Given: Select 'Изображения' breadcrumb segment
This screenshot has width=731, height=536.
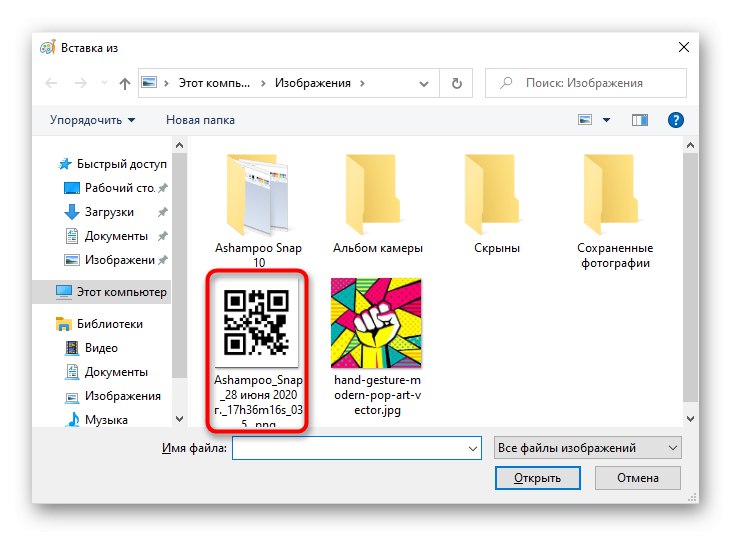Looking at the screenshot, I should [x=312, y=83].
